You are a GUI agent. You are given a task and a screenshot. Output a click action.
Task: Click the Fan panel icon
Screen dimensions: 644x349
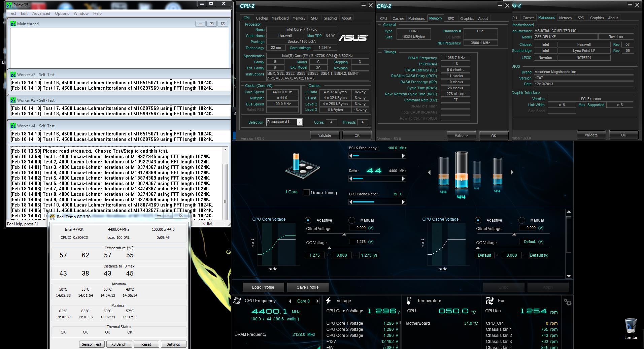[x=489, y=300]
